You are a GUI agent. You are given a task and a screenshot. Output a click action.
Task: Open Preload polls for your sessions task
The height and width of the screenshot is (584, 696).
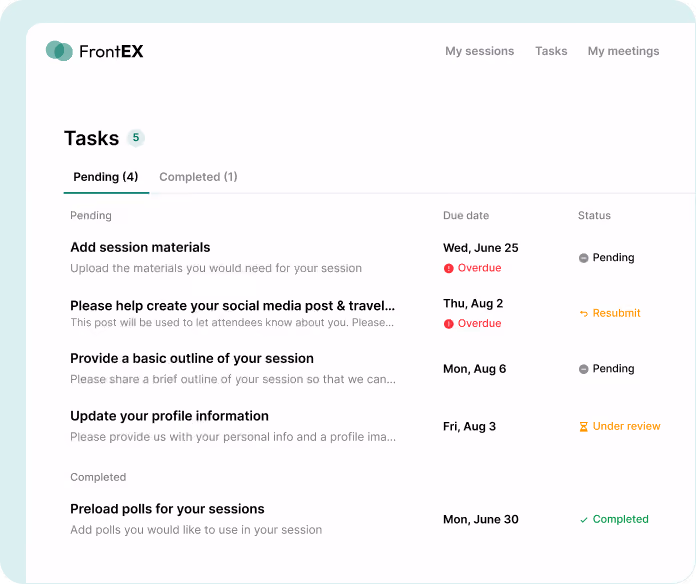pos(167,509)
